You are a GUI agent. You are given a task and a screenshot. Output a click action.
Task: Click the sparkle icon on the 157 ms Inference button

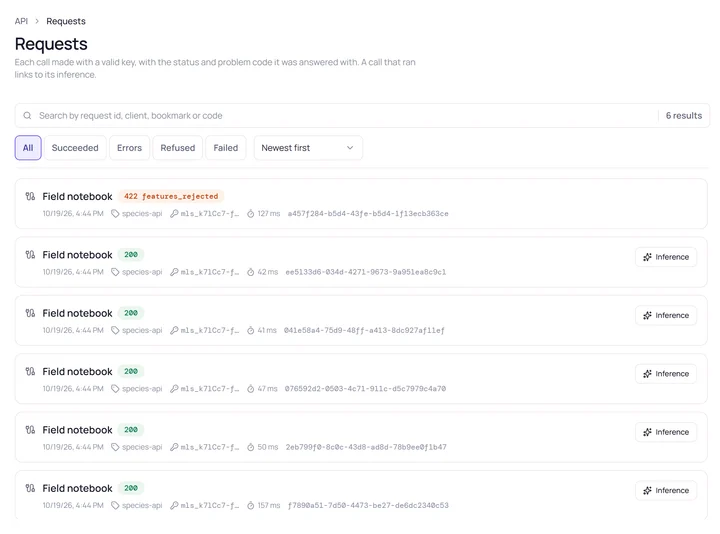[x=647, y=490]
